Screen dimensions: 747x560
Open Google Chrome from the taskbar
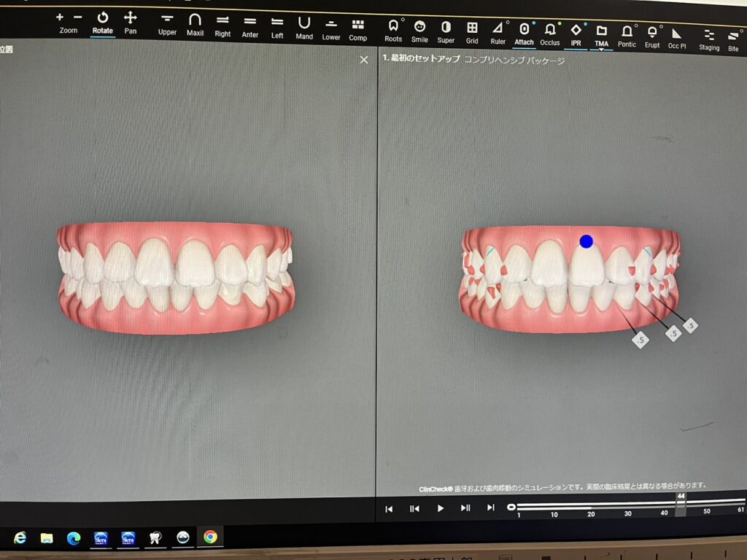[210, 537]
